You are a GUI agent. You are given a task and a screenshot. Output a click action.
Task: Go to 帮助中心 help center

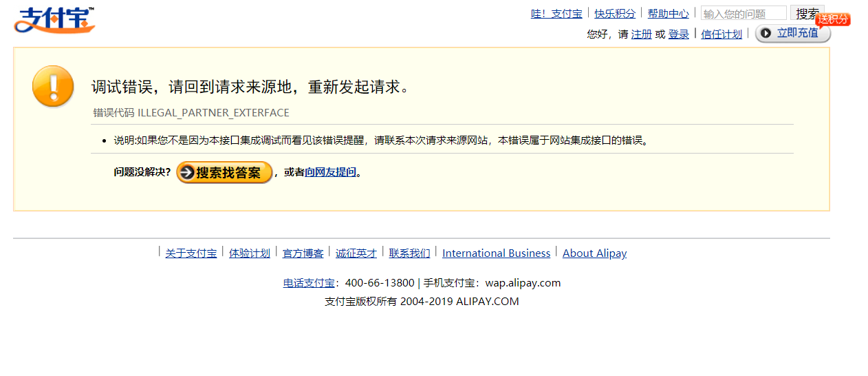pyautogui.click(x=668, y=14)
